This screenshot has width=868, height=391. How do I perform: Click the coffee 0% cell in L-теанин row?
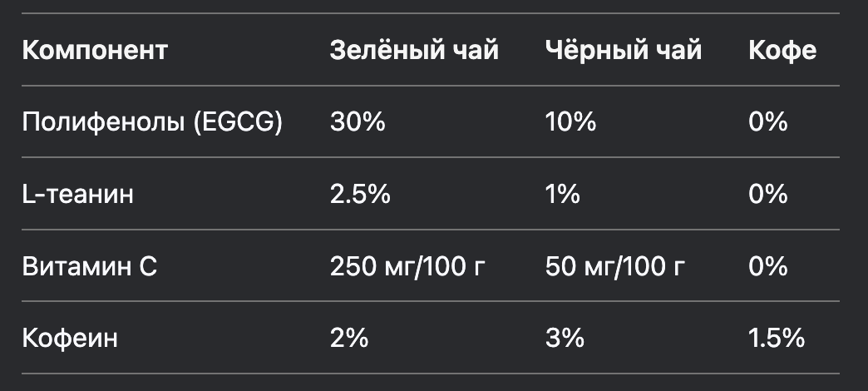(x=767, y=195)
